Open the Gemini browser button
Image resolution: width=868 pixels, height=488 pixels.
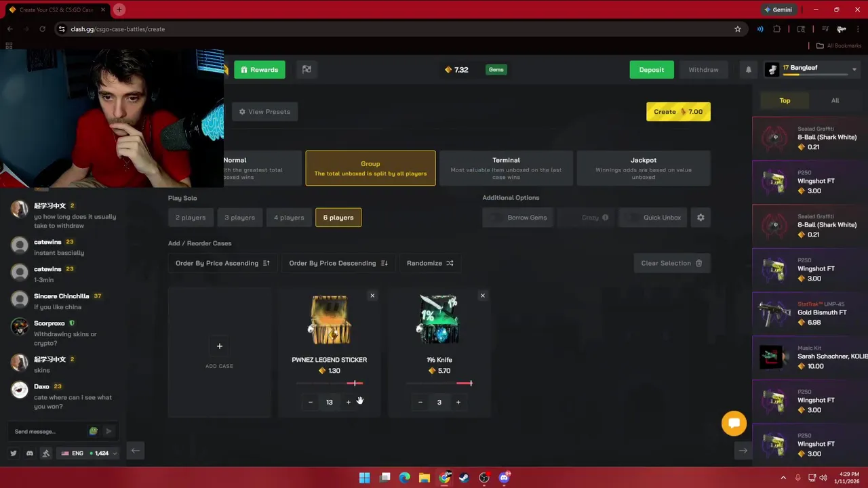click(778, 9)
